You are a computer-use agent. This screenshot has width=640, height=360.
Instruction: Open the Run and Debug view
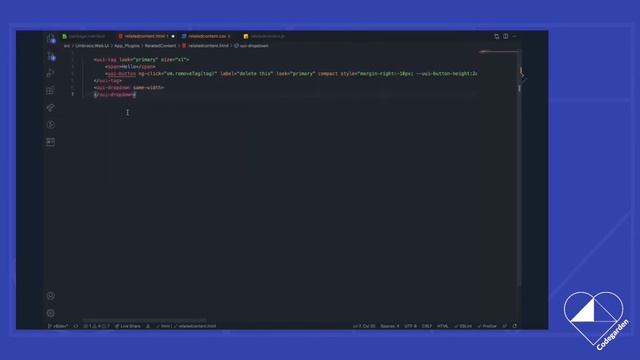51,125
